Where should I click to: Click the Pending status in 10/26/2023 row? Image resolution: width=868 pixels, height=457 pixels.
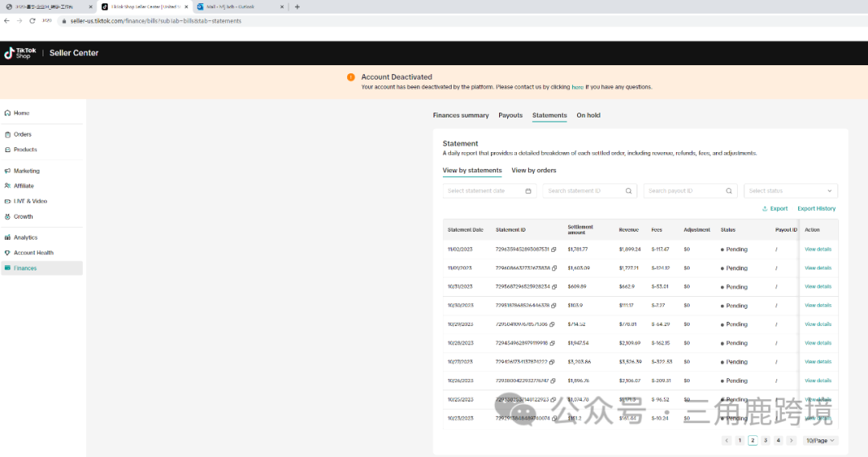click(734, 381)
